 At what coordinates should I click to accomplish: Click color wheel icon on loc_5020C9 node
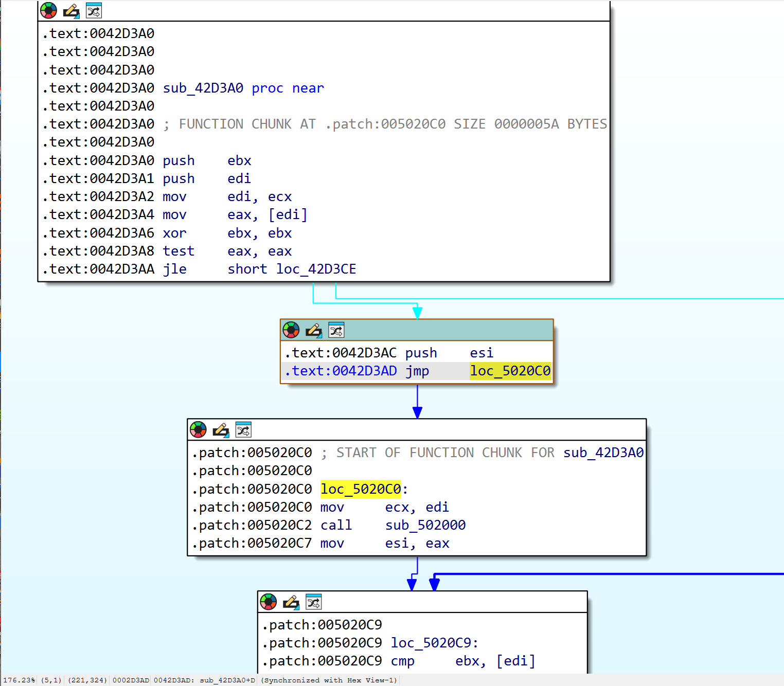[269, 602]
